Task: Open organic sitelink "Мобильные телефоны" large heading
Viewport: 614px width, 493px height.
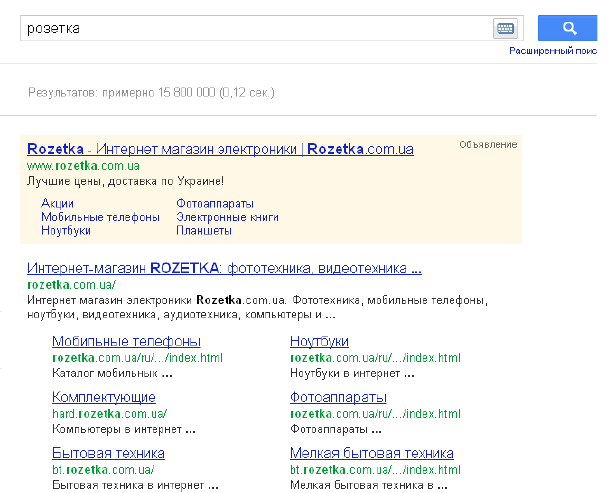Action: (x=126, y=341)
